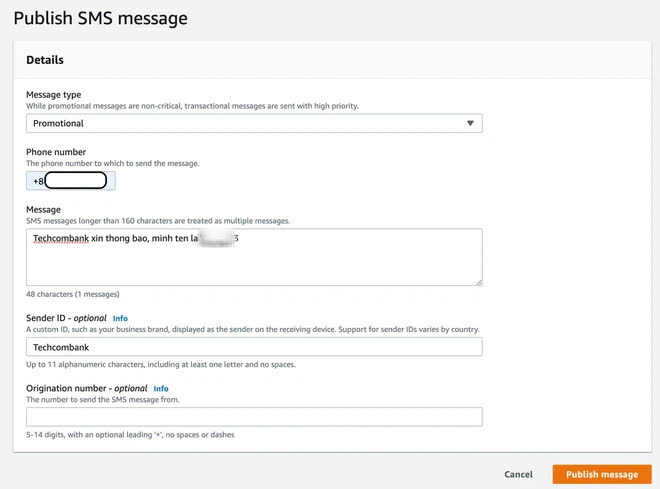
Task: Open the Info link beside Origination number
Action: 161,389
